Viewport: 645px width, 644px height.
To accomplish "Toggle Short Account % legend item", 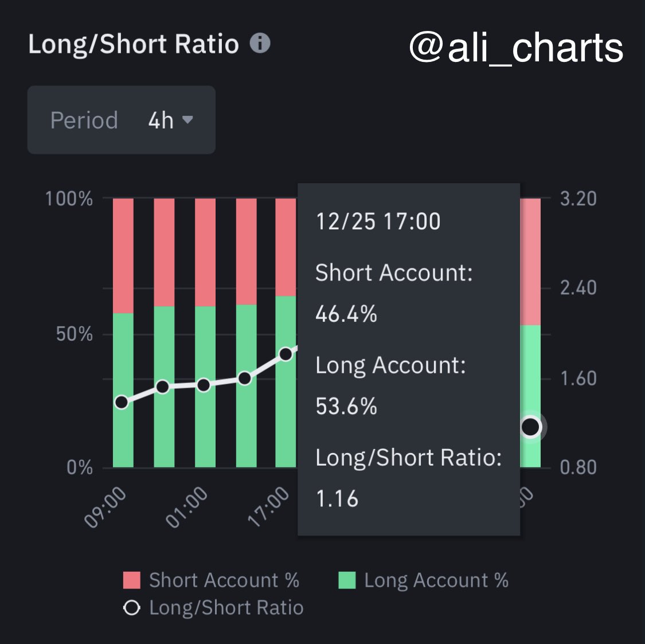I will point(224,580).
